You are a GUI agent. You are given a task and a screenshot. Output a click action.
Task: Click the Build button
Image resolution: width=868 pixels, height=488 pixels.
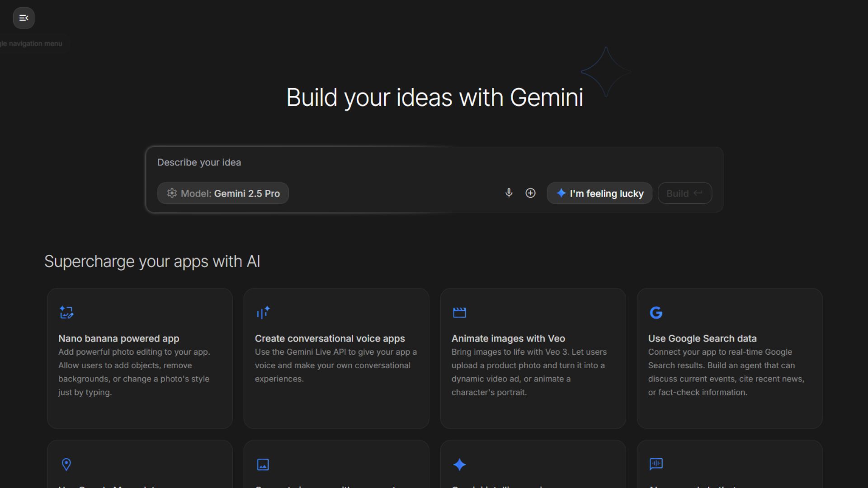[x=684, y=193]
